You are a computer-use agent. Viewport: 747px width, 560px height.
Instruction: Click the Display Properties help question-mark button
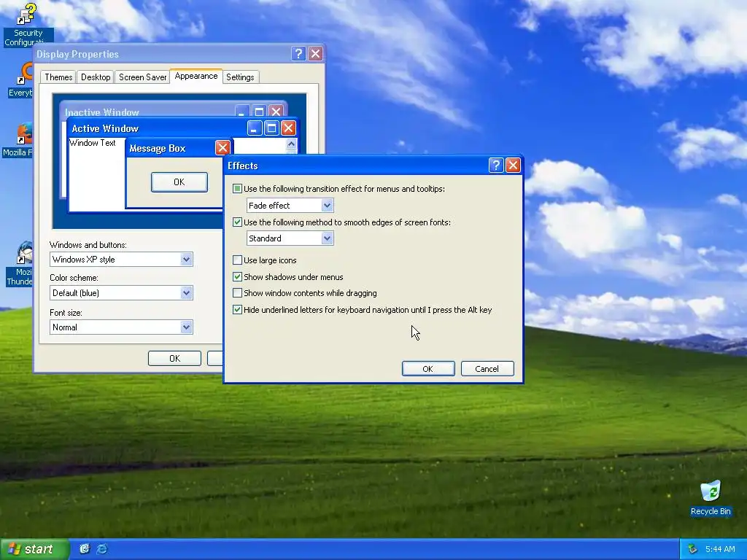[x=298, y=53]
